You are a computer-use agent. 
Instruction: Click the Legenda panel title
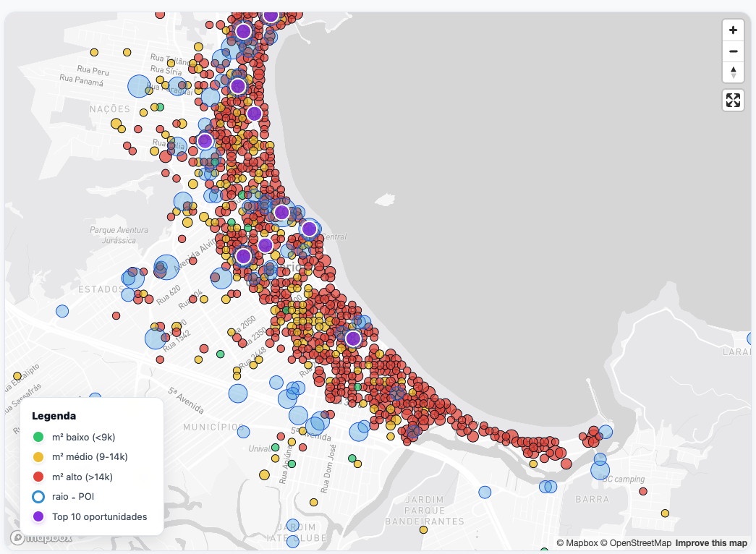click(x=54, y=416)
